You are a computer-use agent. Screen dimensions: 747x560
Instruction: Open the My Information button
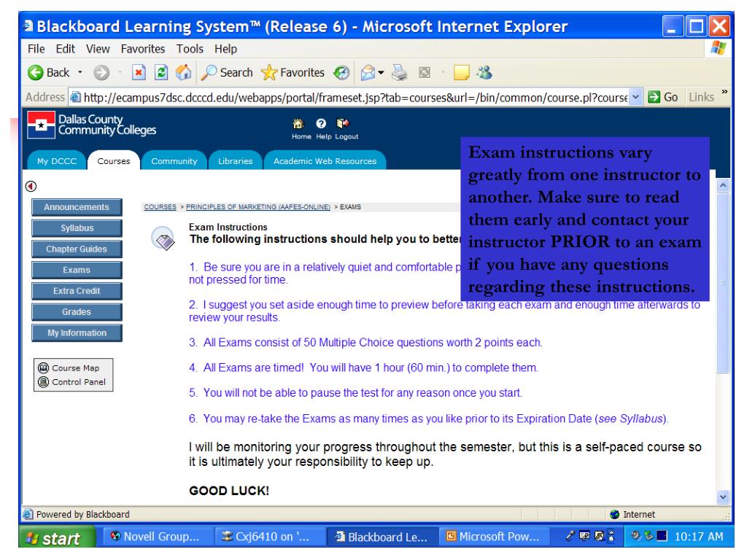(77, 332)
